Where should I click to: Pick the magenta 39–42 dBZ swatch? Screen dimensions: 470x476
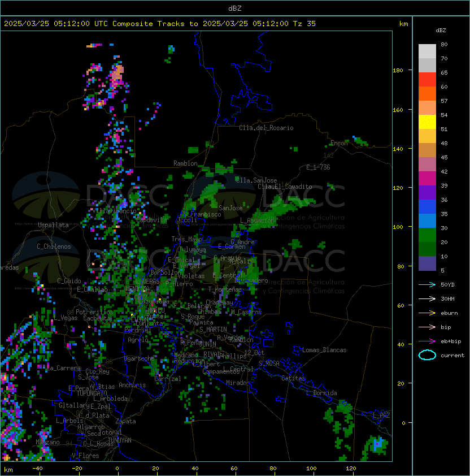pos(427,178)
